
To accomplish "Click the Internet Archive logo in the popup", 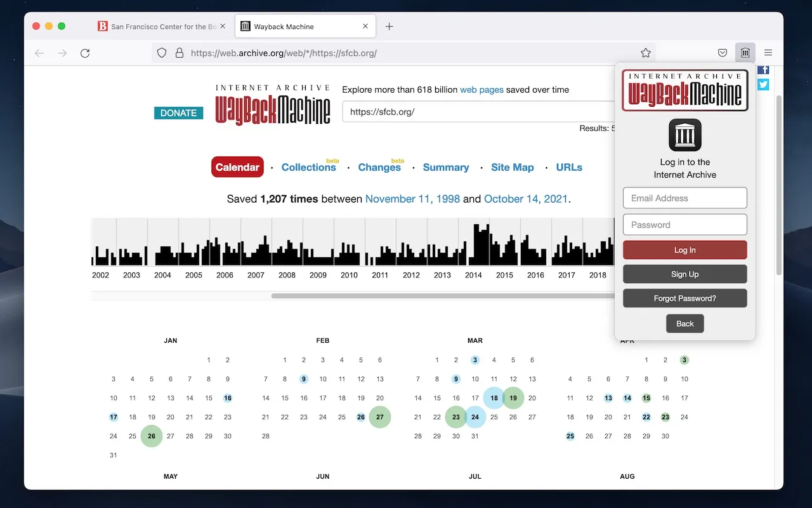I will click(684, 135).
